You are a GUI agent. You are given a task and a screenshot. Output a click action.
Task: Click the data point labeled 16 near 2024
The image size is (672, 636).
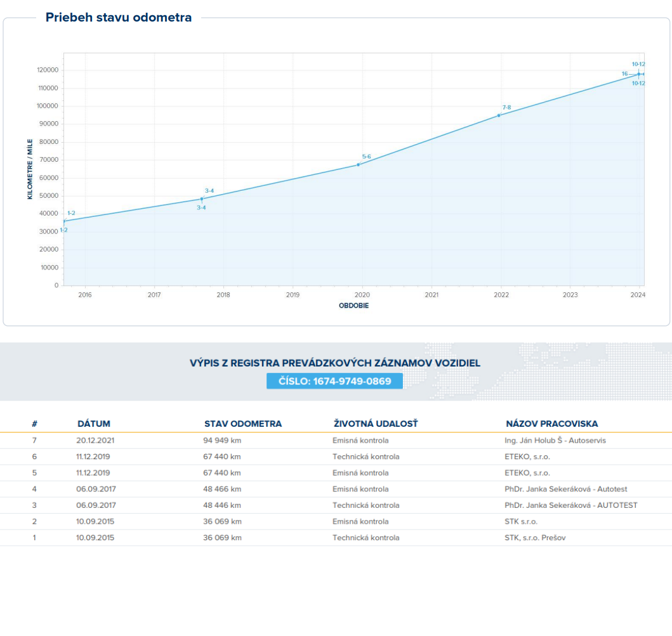[638, 74]
